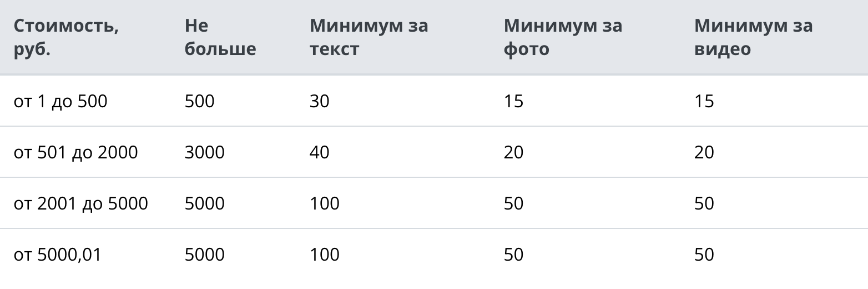This screenshot has height=289, width=868.
Task: Select the "Минимум за фото" column header
Action: 563,37
